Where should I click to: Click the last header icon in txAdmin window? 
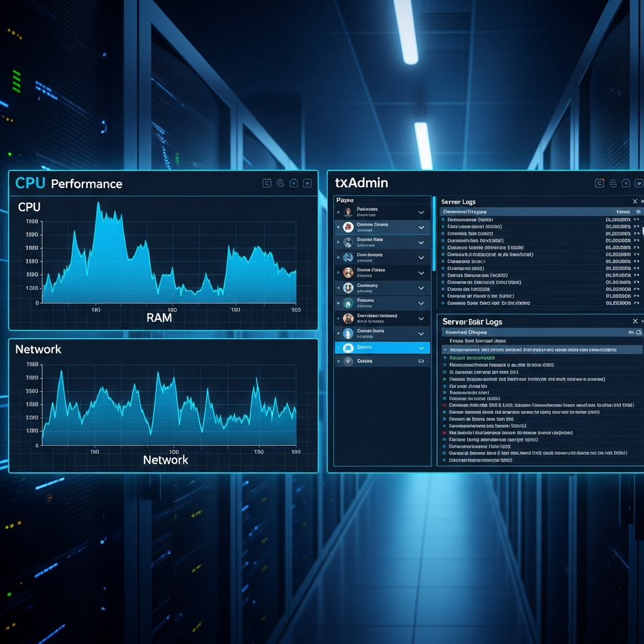(639, 183)
